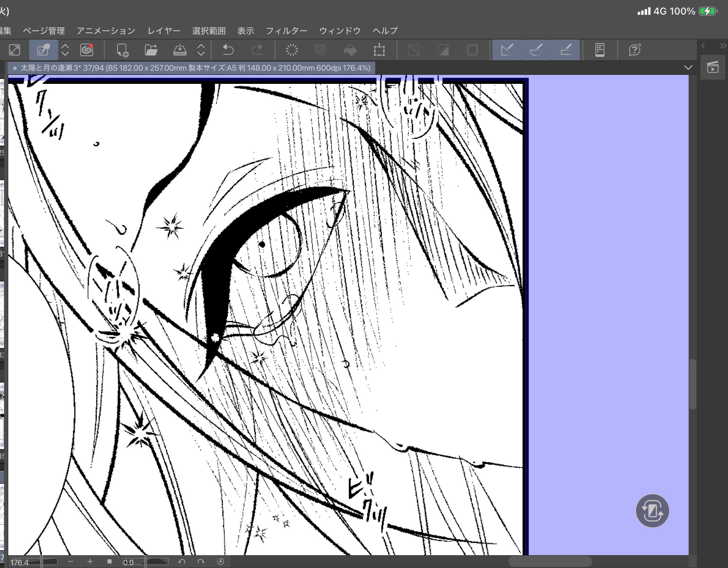Click the Save icon

(x=180, y=50)
